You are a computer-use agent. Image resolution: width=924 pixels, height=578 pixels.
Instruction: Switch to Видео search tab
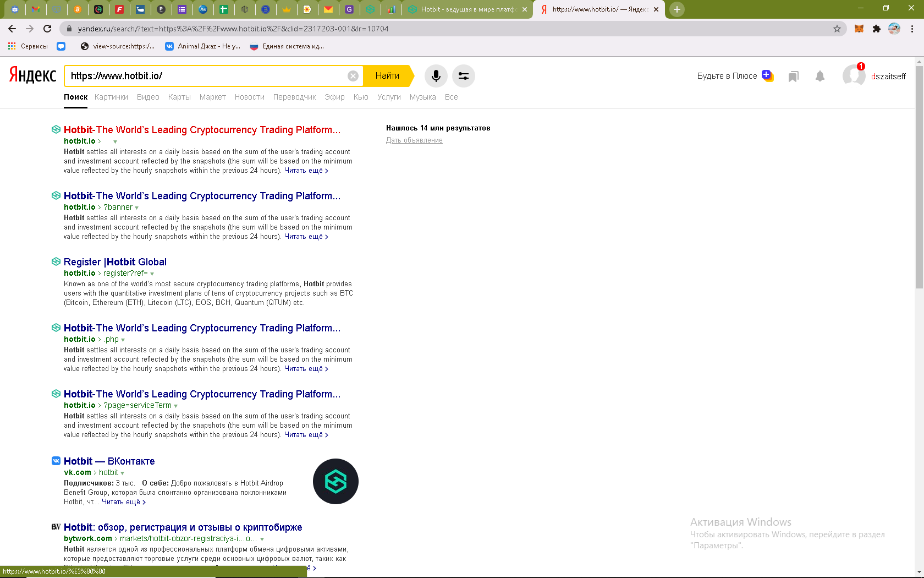[148, 97]
